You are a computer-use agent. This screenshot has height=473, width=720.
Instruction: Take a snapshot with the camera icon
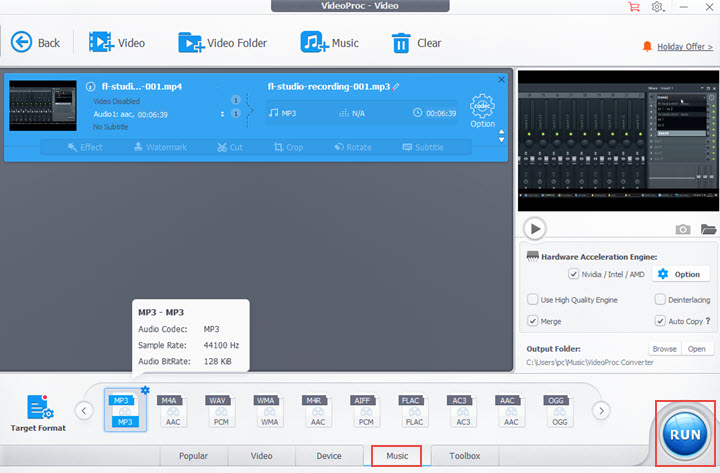coord(683,229)
